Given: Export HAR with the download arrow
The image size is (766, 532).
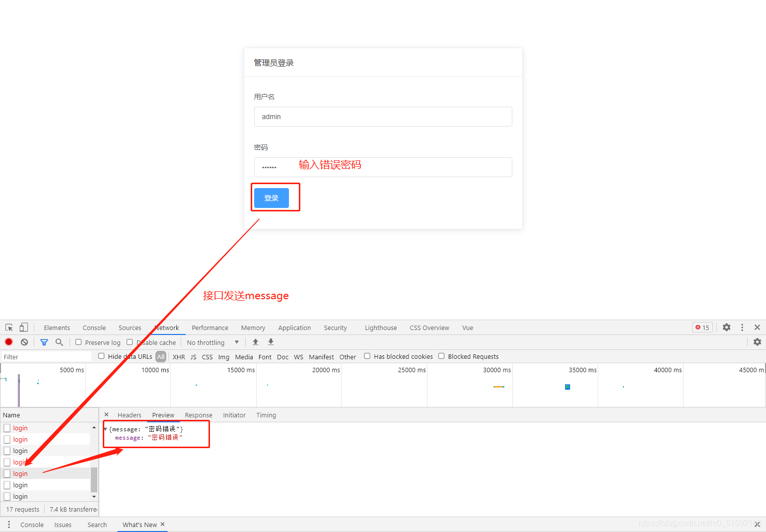Looking at the screenshot, I should coord(271,342).
